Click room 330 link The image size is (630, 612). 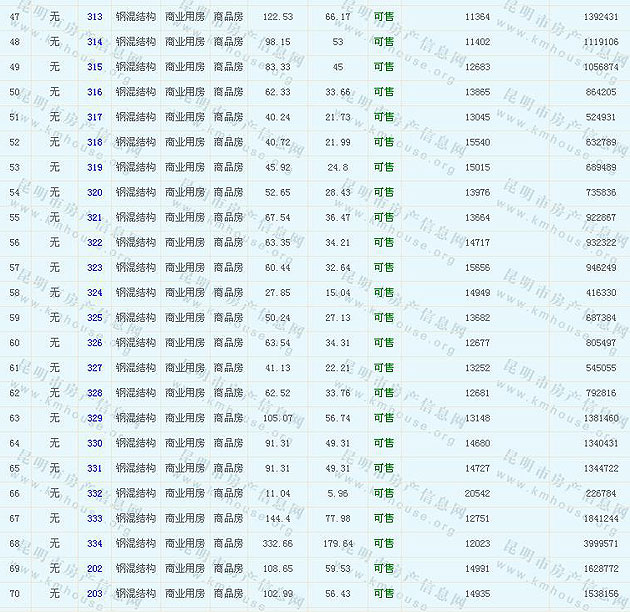click(x=95, y=443)
